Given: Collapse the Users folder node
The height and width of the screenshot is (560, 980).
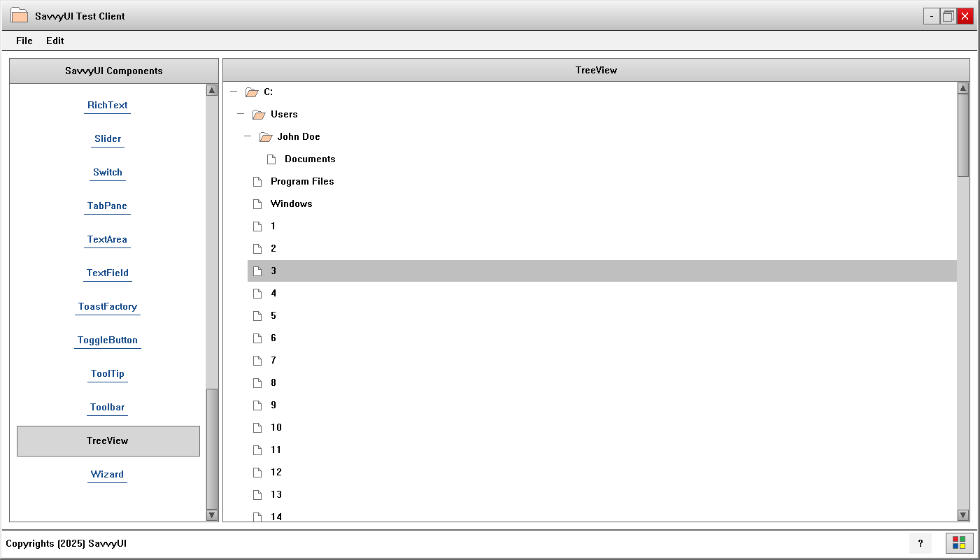Looking at the screenshot, I should [x=241, y=114].
